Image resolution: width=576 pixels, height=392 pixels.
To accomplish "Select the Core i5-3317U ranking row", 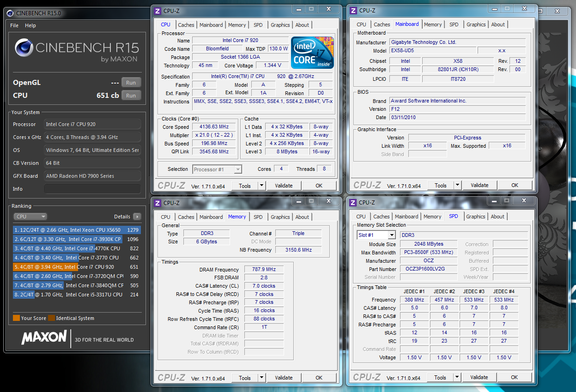I will point(77,295).
